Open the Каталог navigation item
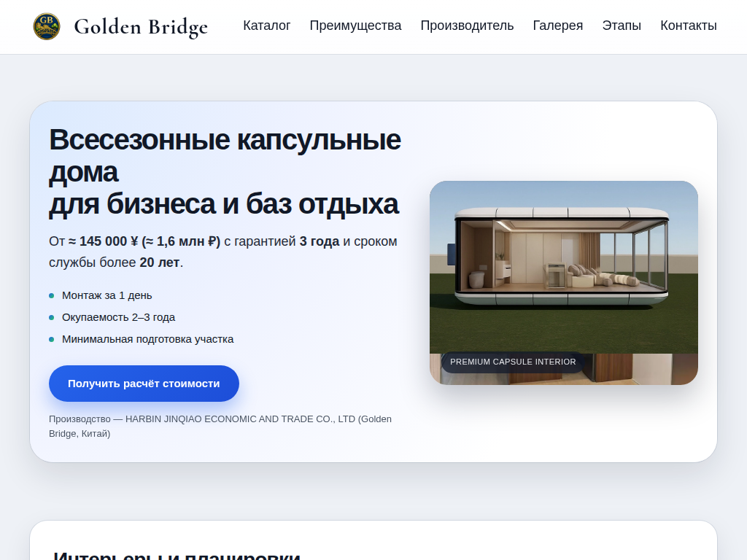This screenshot has height=560, width=747. (x=266, y=26)
